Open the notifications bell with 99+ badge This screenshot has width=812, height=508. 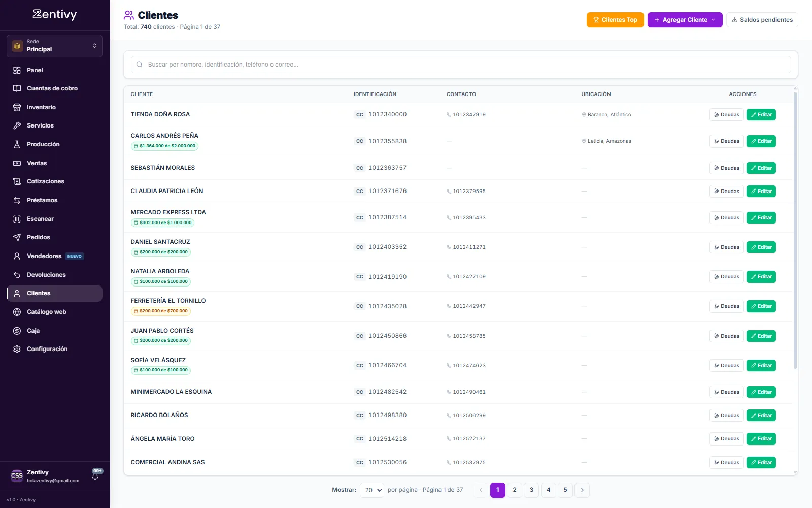tap(95, 475)
